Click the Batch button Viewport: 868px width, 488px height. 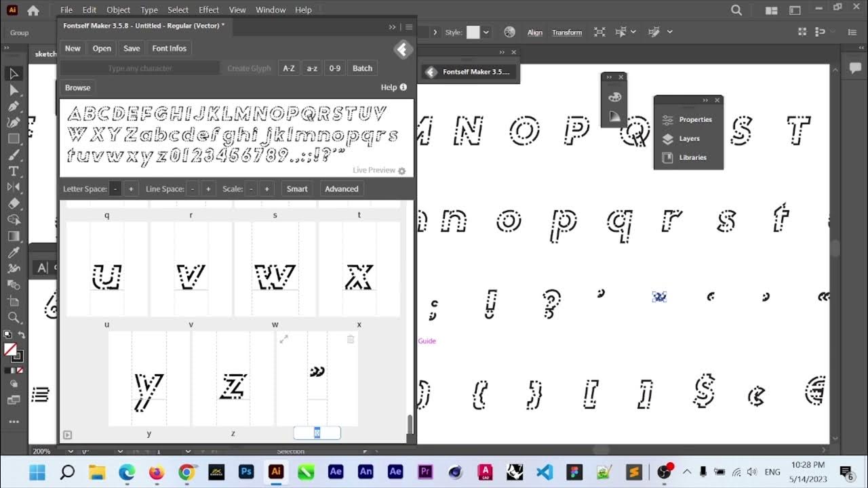click(x=362, y=68)
